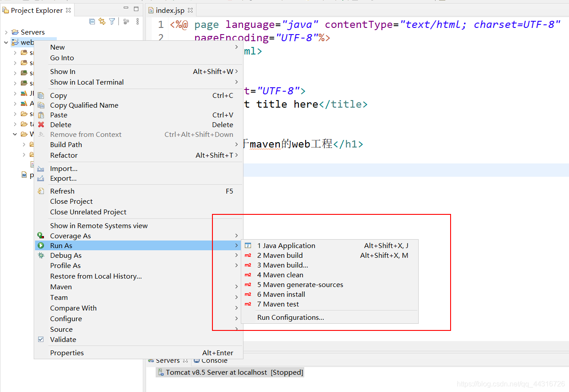
Task: Close the index.jsp editor tab X
Action: point(190,10)
